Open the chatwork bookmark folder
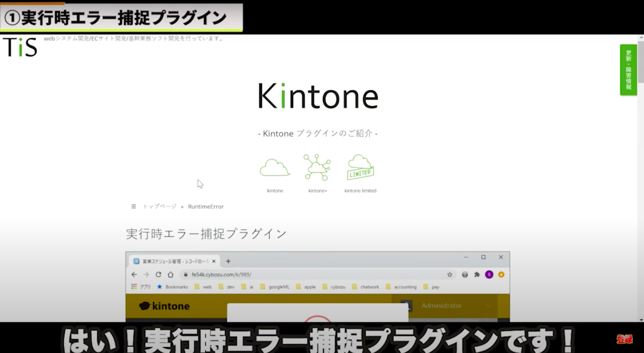This screenshot has width=644, height=353. point(366,287)
